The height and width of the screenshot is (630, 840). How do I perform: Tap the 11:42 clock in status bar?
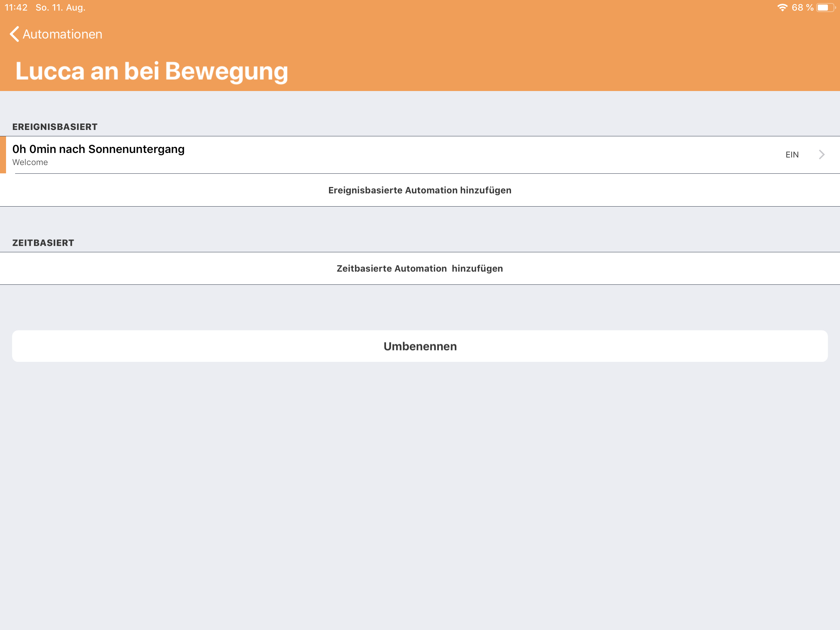16,8
